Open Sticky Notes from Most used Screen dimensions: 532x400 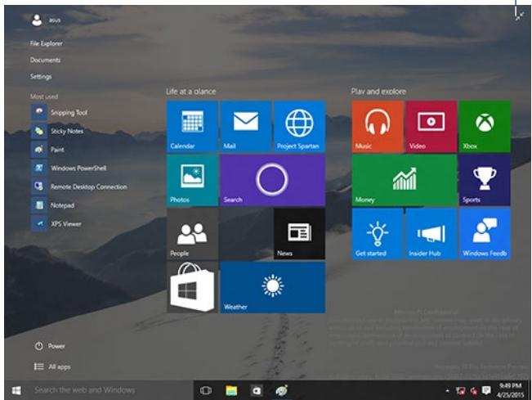pyautogui.click(x=58, y=131)
